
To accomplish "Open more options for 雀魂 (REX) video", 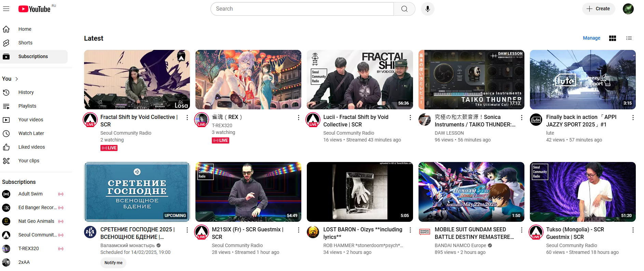I will point(299,118).
